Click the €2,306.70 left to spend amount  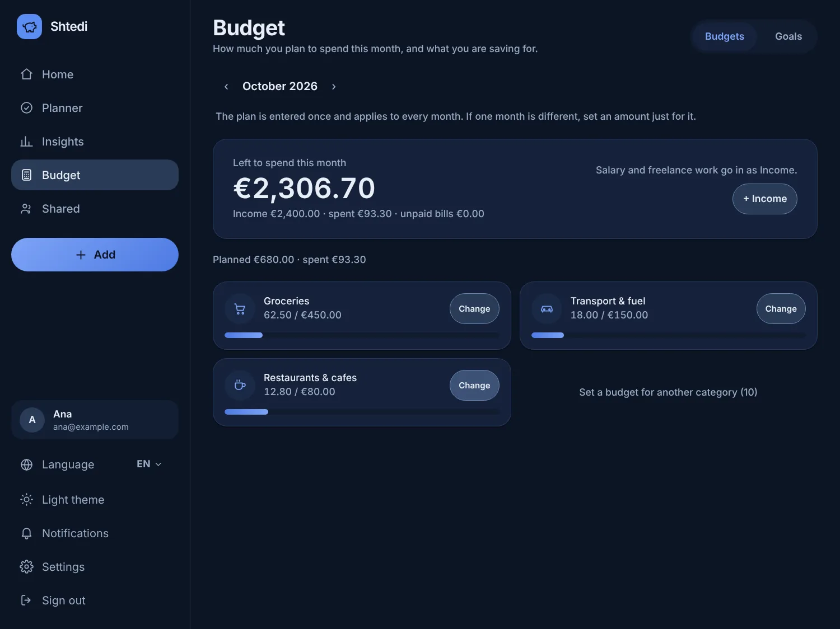point(304,188)
